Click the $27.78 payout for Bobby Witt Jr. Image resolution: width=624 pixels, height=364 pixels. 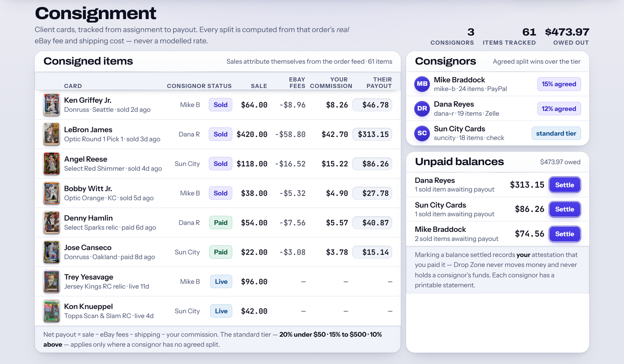(372, 193)
